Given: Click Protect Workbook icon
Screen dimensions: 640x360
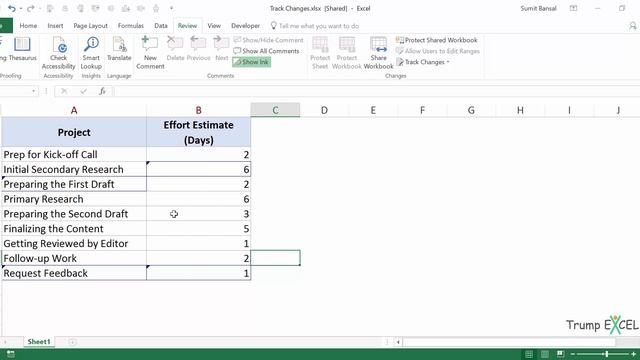Looking at the screenshot, I should (347, 53).
